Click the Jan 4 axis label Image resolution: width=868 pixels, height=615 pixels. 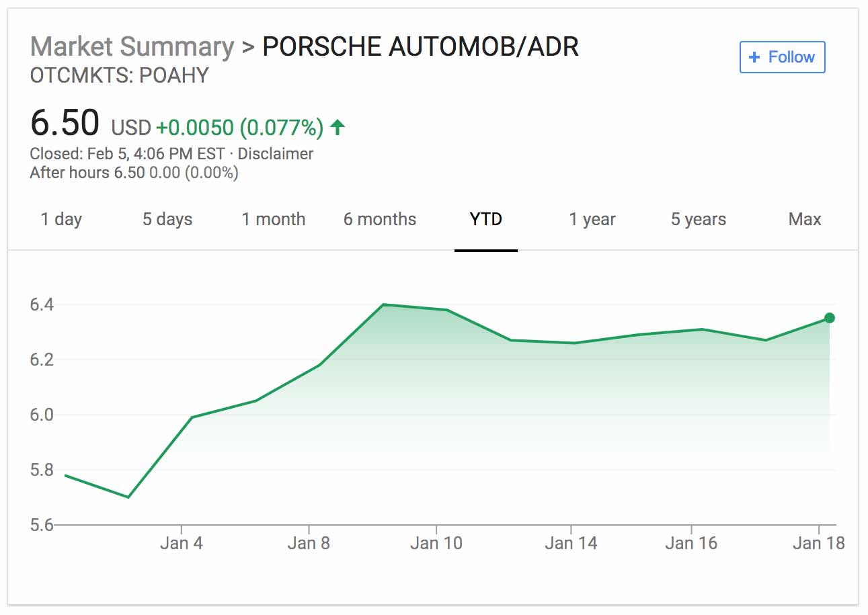pyautogui.click(x=182, y=543)
